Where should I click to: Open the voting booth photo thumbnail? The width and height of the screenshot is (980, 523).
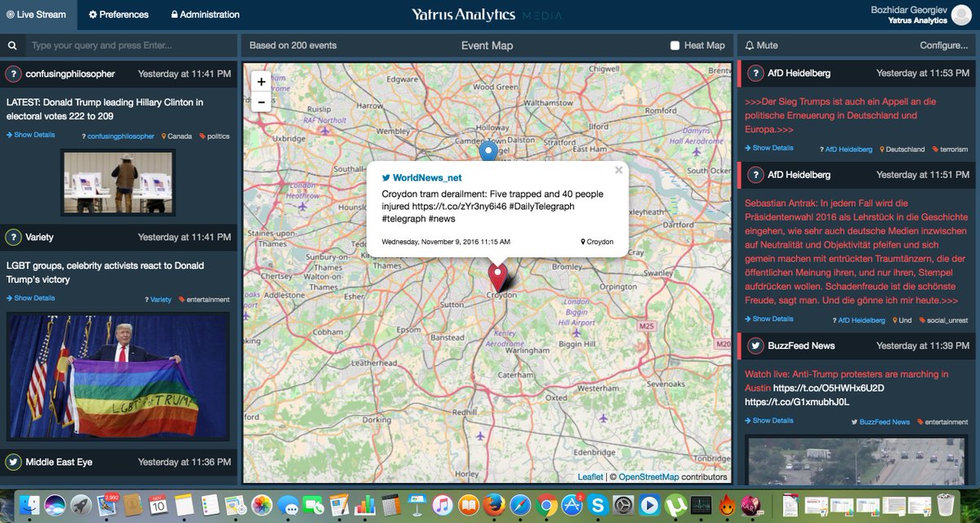pyautogui.click(x=118, y=181)
